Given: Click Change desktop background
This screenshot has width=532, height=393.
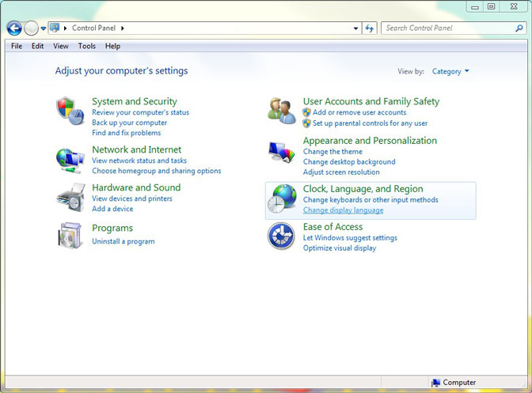Looking at the screenshot, I should tap(349, 162).
